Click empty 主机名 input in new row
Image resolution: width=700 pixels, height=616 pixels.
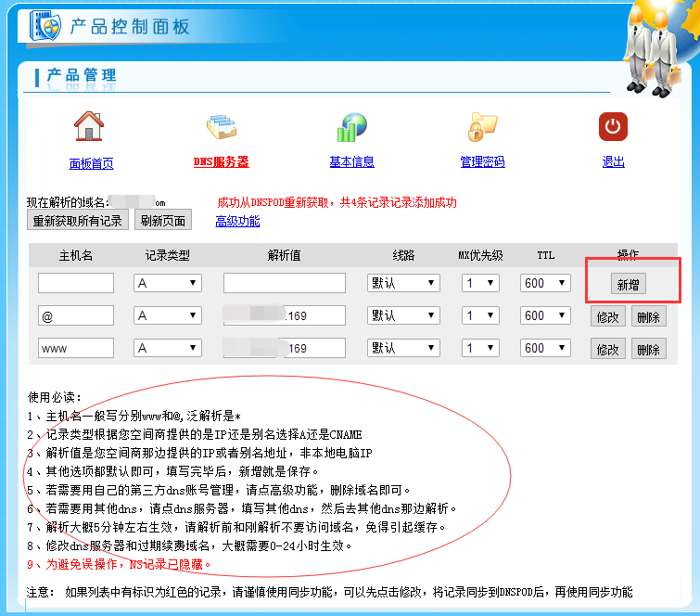pyautogui.click(x=76, y=283)
